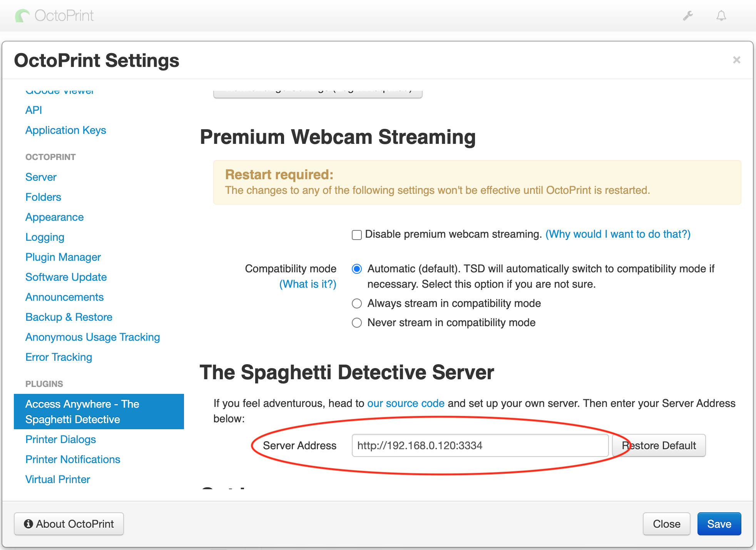Open Application Keys section
The image size is (756, 550).
pyautogui.click(x=65, y=130)
